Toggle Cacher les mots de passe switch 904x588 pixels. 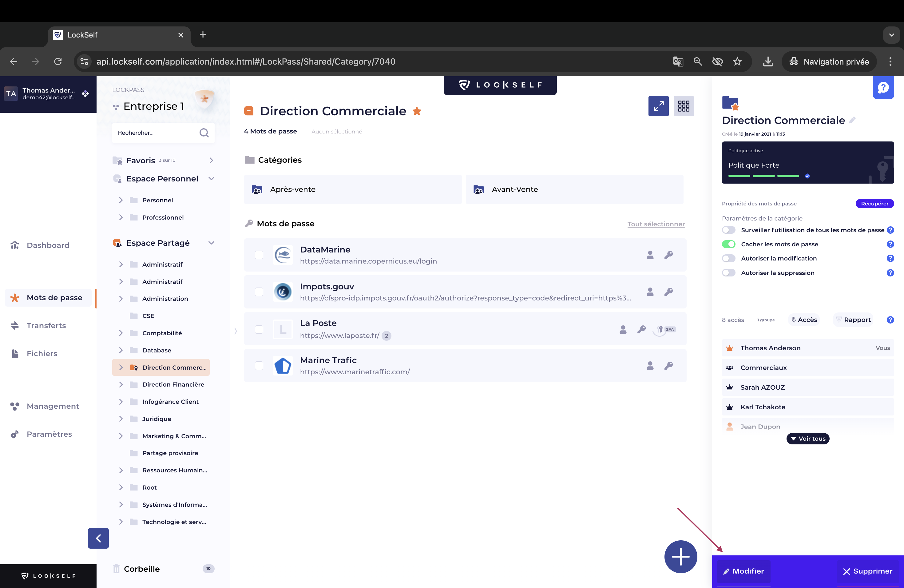(x=728, y=244)
